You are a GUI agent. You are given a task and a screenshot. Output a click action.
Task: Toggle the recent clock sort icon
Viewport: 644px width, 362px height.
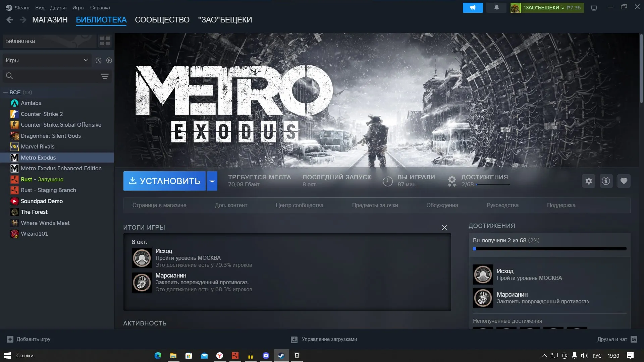tap(98, 60)
